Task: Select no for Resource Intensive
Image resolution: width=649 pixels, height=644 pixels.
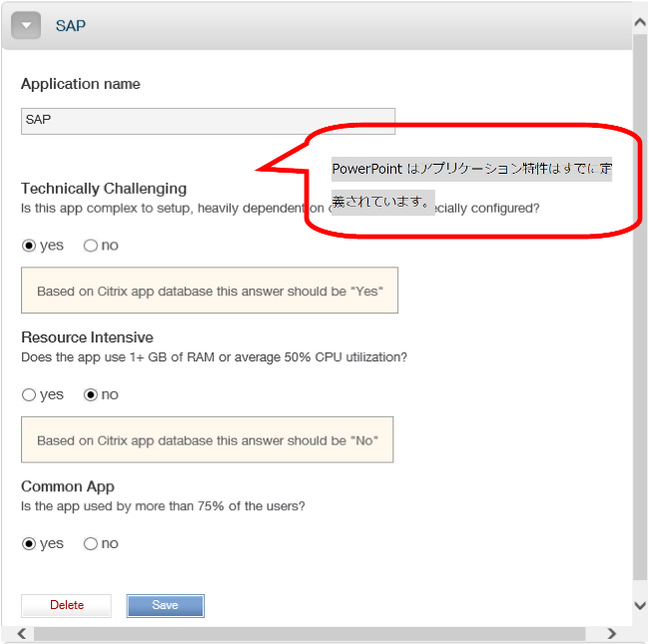Action: pyautogui.click(x=91, y=394)
